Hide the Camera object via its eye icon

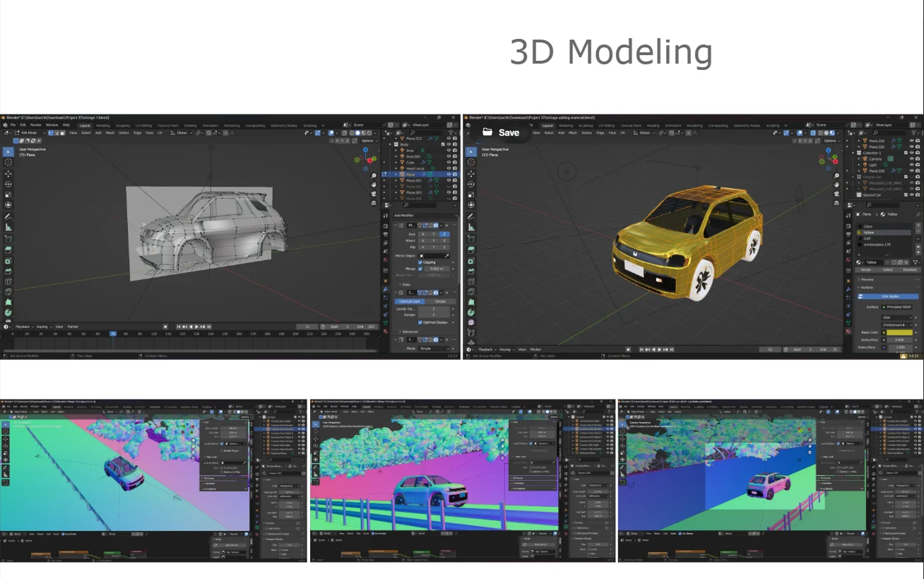pos(911,159)
